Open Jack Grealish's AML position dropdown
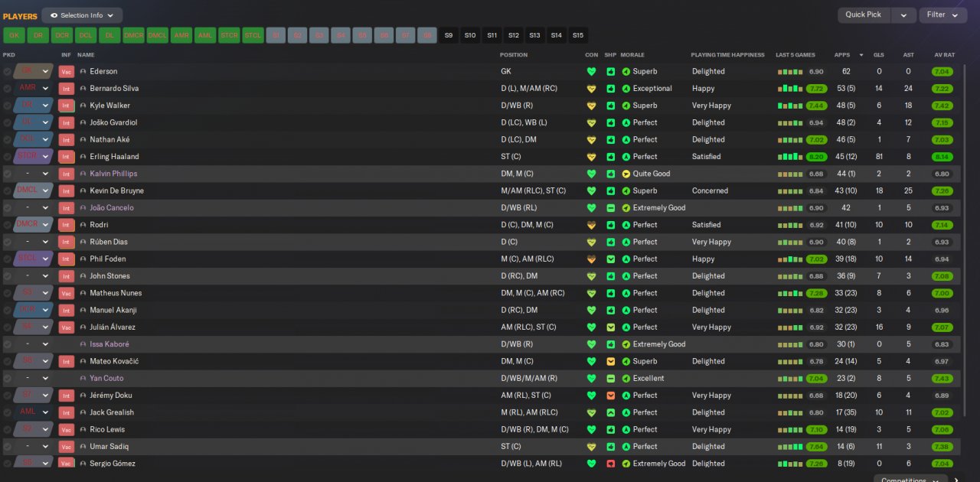This screenshot has height=482, width=980. [x=33, y=412]
